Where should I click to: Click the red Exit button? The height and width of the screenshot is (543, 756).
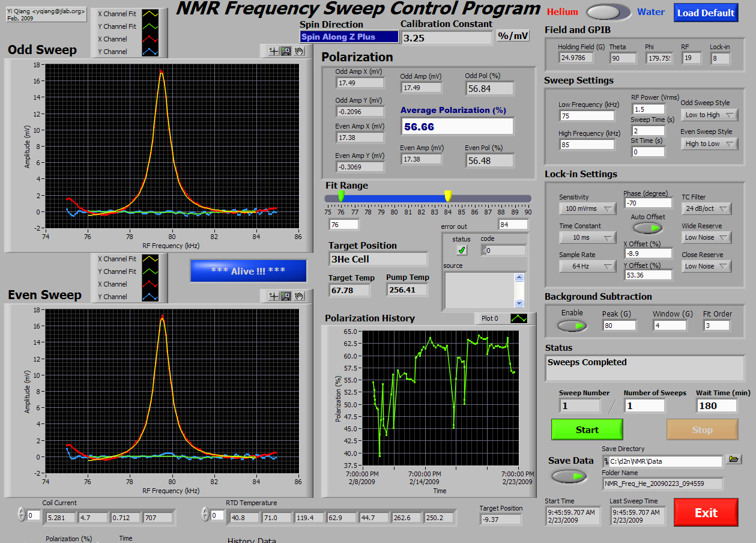coord(706,512)
